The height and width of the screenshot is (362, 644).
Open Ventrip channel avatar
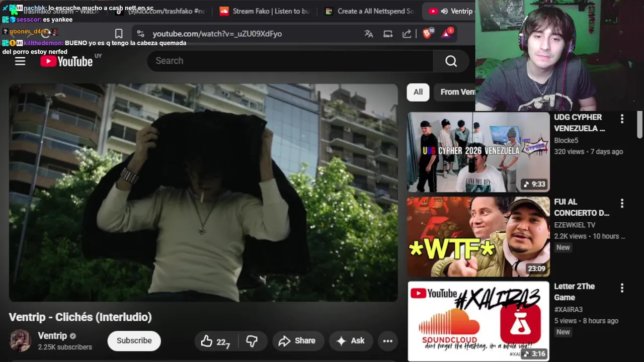[21, 341]
